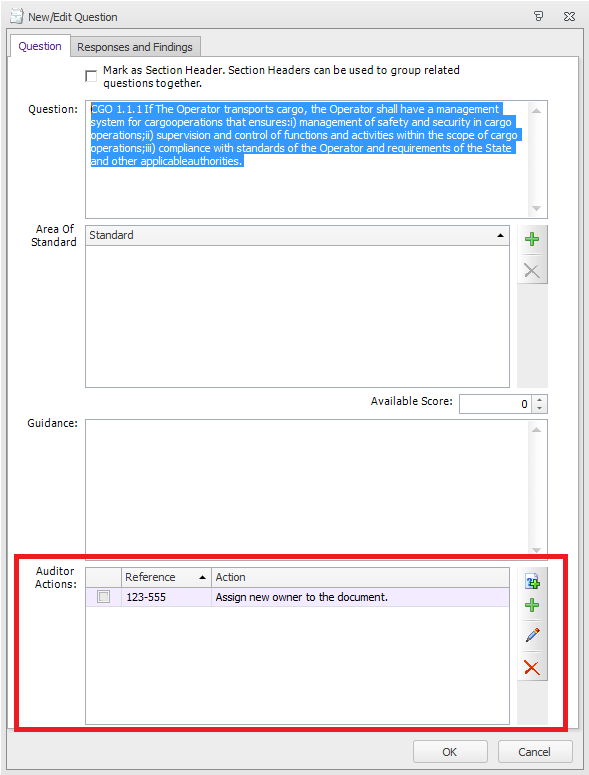Click the dialog pin icon in title bar
The image size is (589, 775).
coord(539,16)
